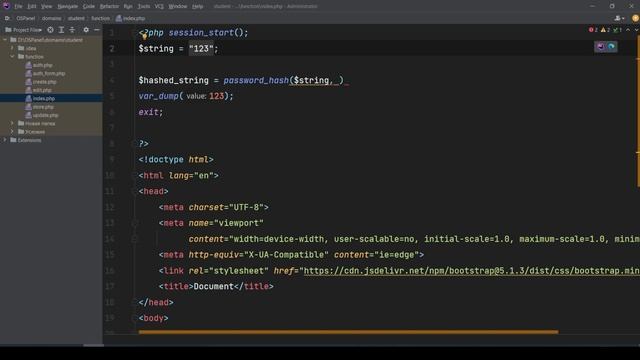The width and height of the screenshot is (640, 360).
Task: Hide the Project tool window
Action: [x=97, y=30]
